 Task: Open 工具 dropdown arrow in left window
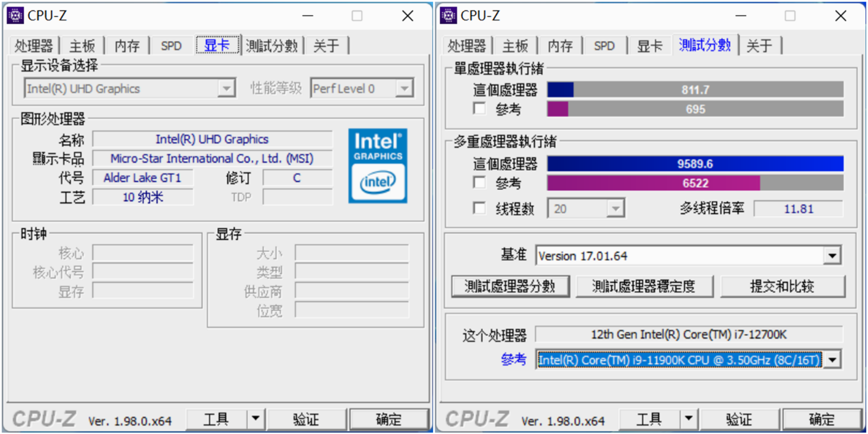pyautogui.click(x=255, y=419)
